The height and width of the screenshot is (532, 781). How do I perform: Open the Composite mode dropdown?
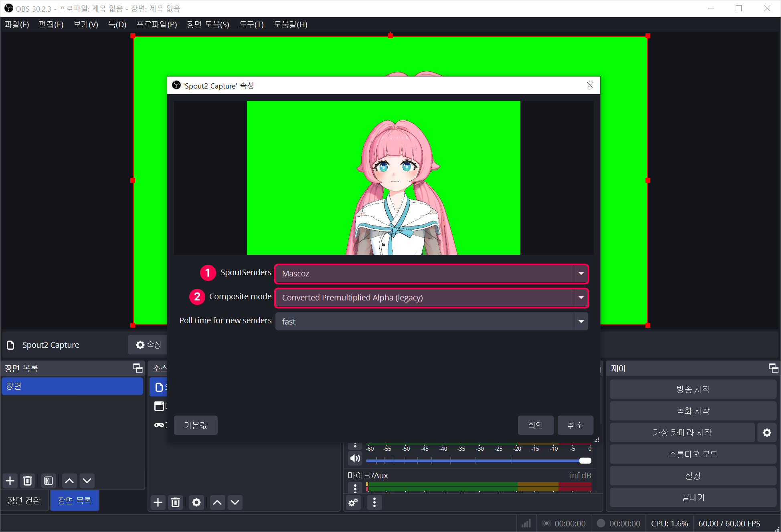(431, 298)
